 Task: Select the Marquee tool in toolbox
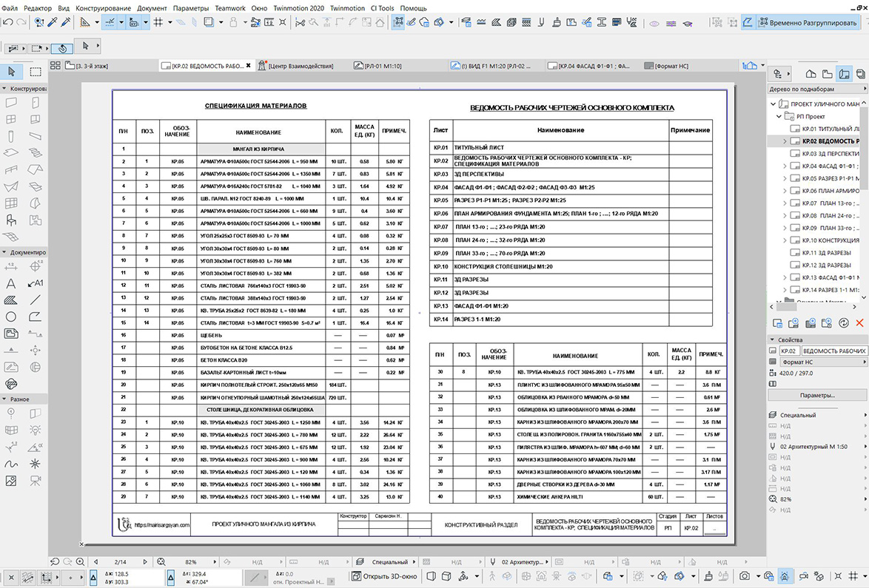pyautogui.click(x=36, y=72)
